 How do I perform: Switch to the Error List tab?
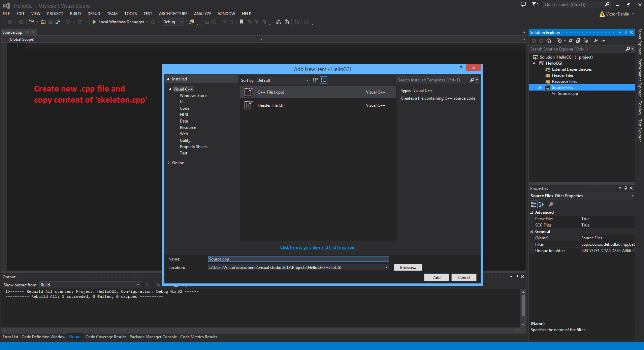point(10,337)
